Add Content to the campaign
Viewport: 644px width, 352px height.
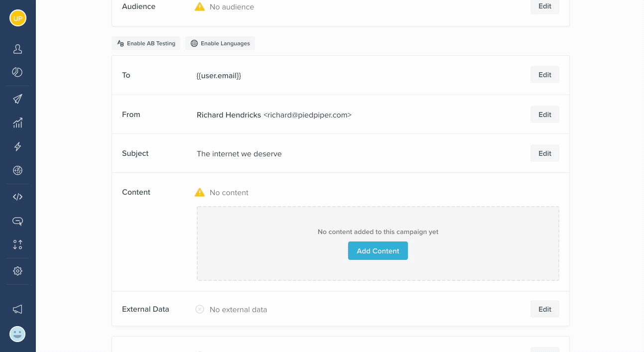pyautogui.click(x=378, y=250)
